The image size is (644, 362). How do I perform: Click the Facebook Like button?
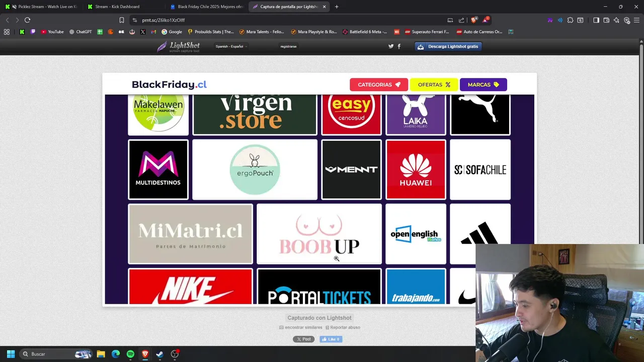click(331, 339)
